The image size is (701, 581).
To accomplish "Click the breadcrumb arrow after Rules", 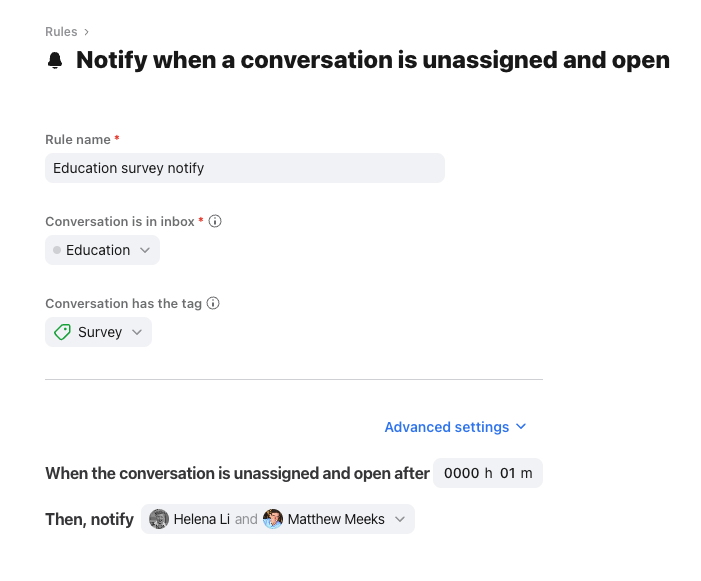I will coord(87,32).
